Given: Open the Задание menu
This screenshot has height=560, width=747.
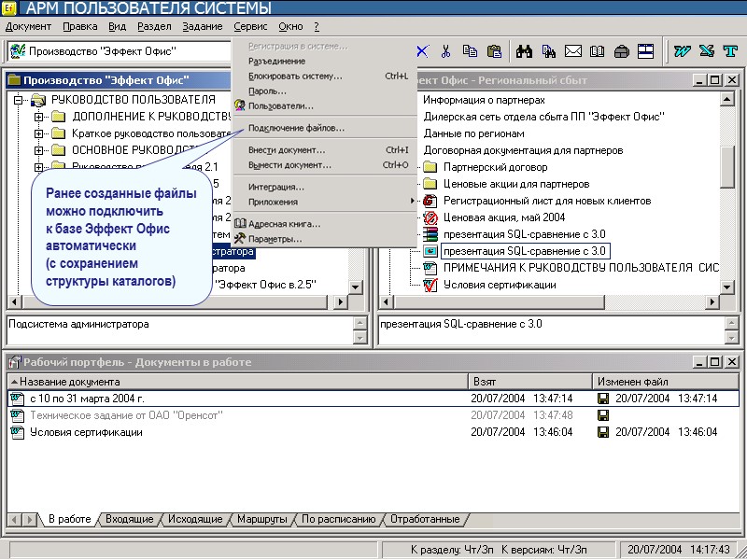Looking at the screenshot, I should tap(203, 27).
